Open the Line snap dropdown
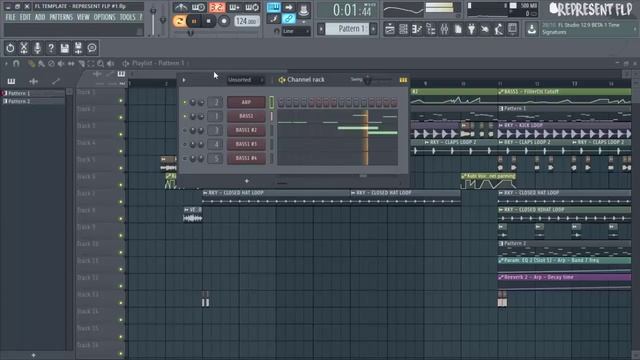This screenshot has width=640, height=360. pyautogui.click(x=296, y=31)
